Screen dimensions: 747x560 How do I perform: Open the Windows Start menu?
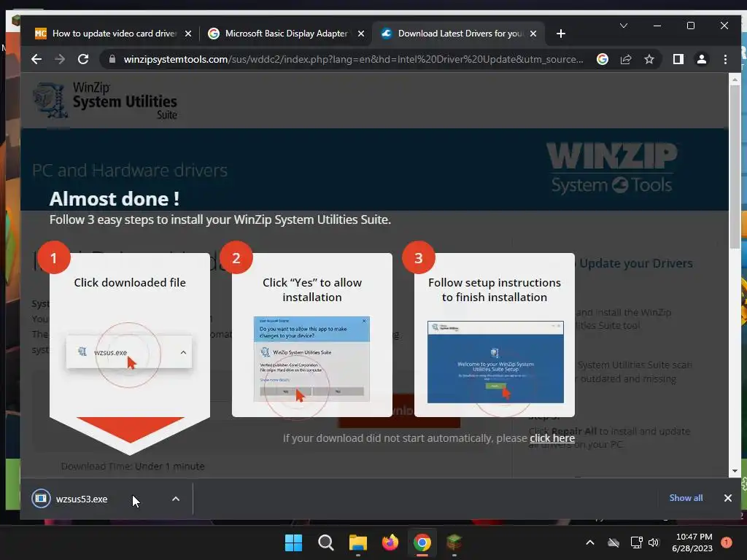pyautogui.click(x=293, y=542)
